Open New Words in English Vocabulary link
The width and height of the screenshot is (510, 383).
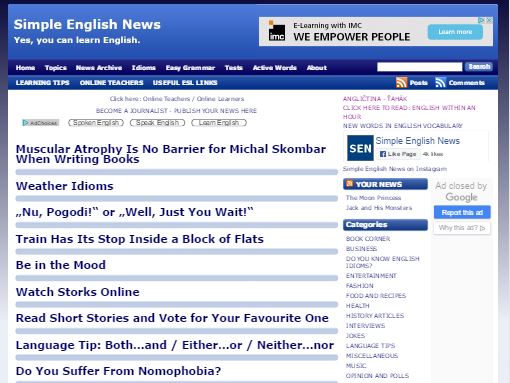(x=403, y=126)
